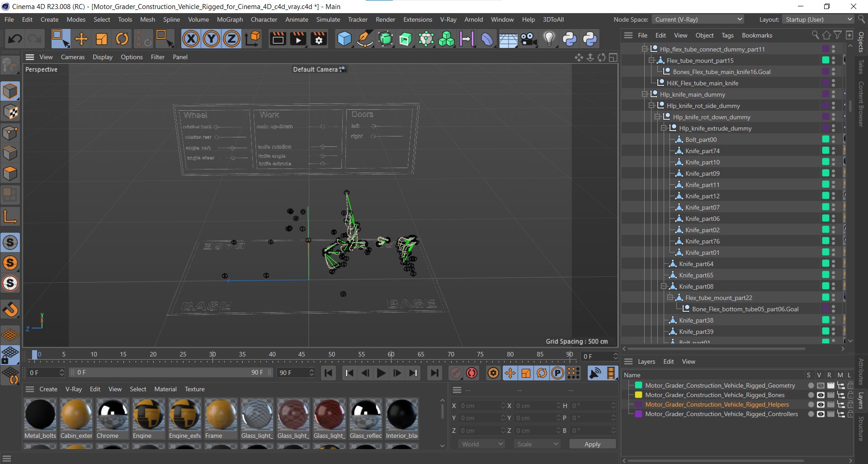The height and width of the screenshot is (464, 868).
Task: Collapse Hlp_knife_rot_side_dummy node
Action: click(651, 106)
